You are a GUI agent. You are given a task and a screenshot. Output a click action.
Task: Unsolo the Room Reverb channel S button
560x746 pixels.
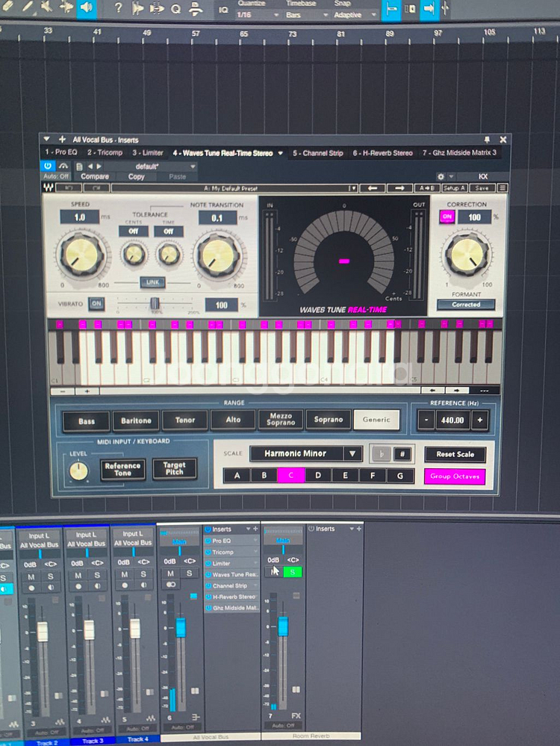[x=293, y=572]
